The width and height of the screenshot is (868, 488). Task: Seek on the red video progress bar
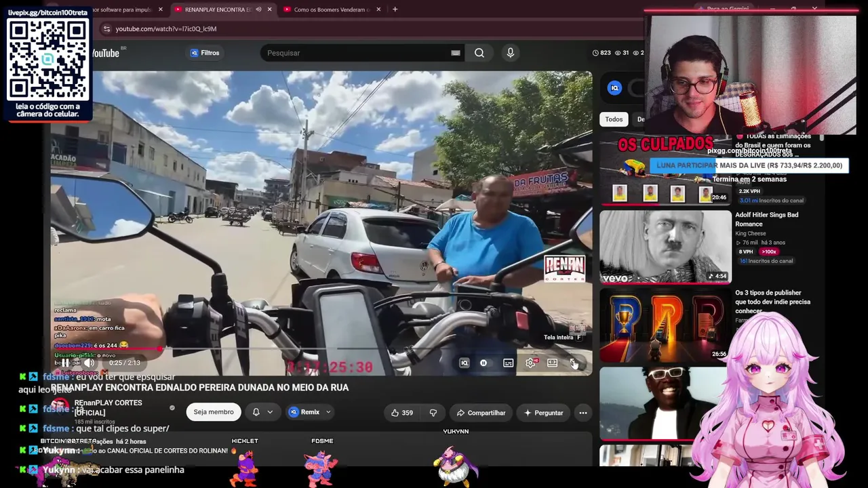pyautogui.click(x=320, y=349)
